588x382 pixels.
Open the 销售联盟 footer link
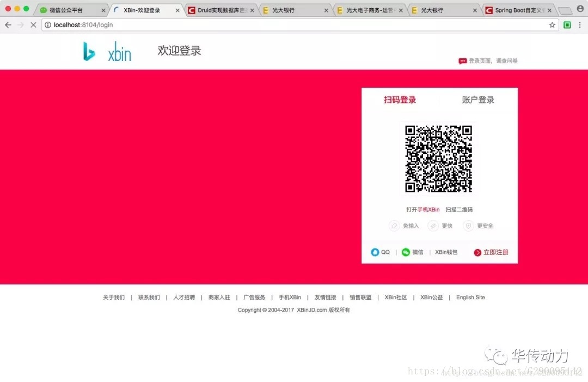tap(360, 297)
